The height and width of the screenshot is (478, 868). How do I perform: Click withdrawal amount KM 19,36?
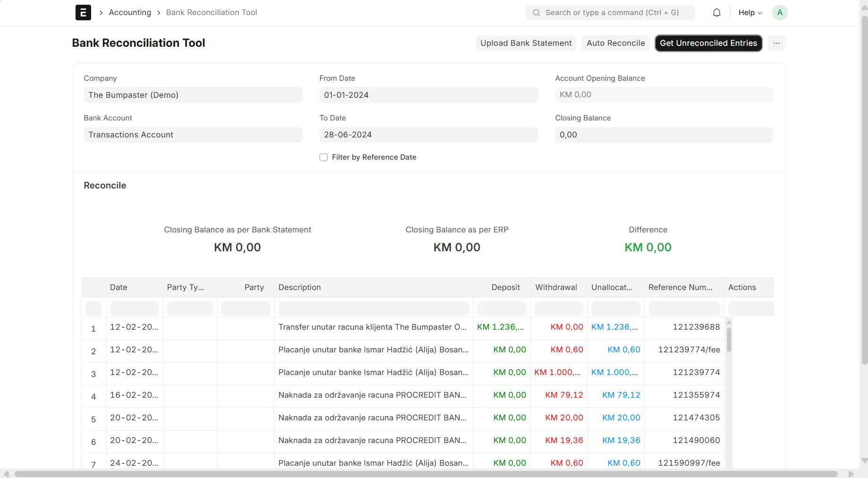click(564, 440)
